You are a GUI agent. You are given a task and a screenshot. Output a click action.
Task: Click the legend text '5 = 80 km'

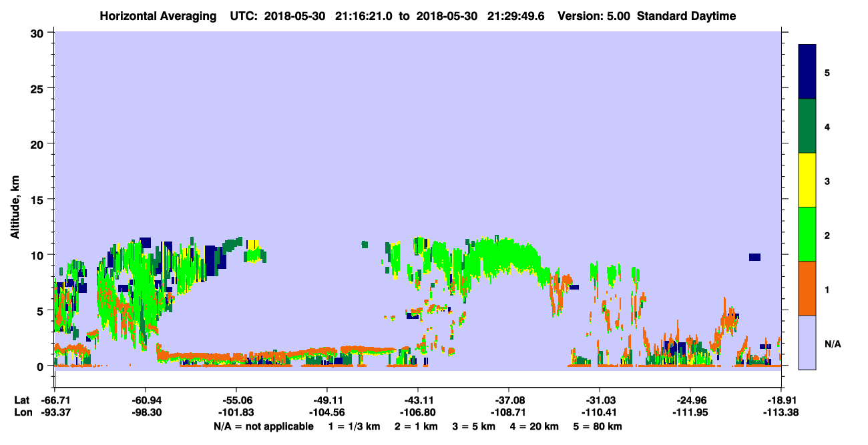tap(597, 426)
